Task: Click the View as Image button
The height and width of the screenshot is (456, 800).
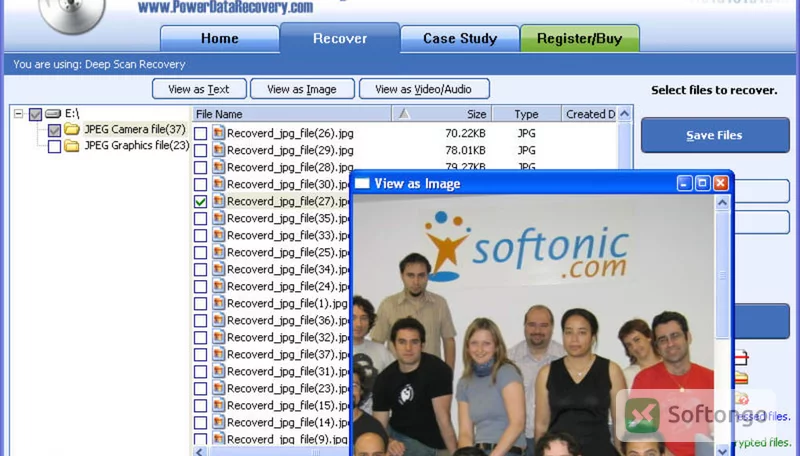Action: tap(302, 89)
